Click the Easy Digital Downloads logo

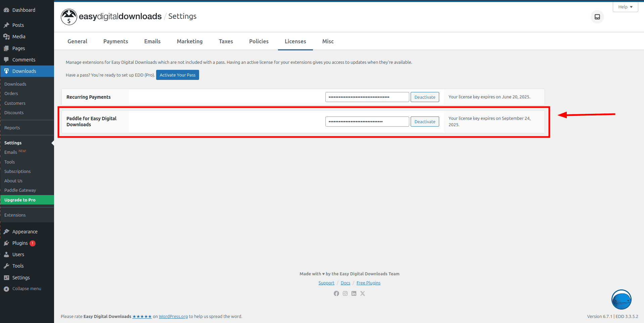pos(111,17)
